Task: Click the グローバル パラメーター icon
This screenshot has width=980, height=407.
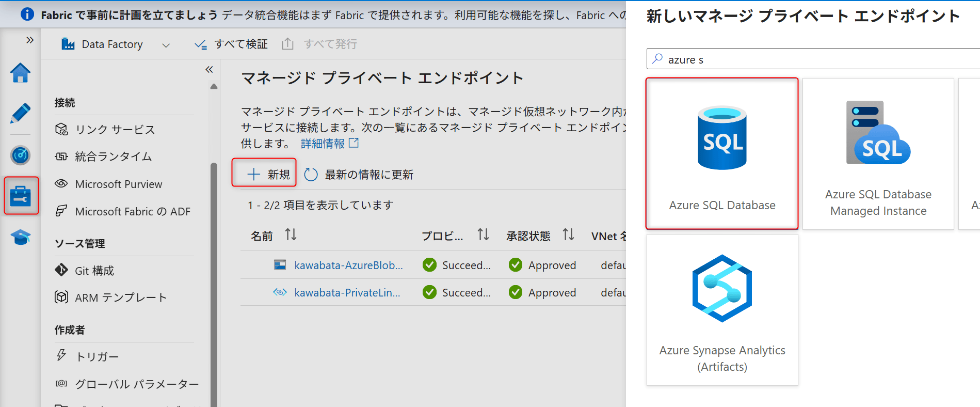Action: [61, 383]
